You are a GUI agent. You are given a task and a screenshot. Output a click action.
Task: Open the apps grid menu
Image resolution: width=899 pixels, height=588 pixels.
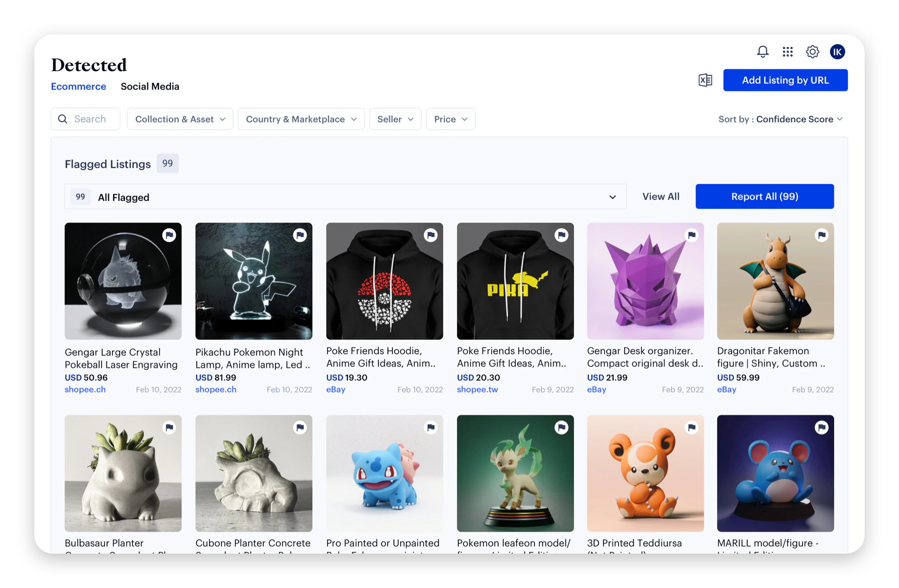click(x=788, y=52)
